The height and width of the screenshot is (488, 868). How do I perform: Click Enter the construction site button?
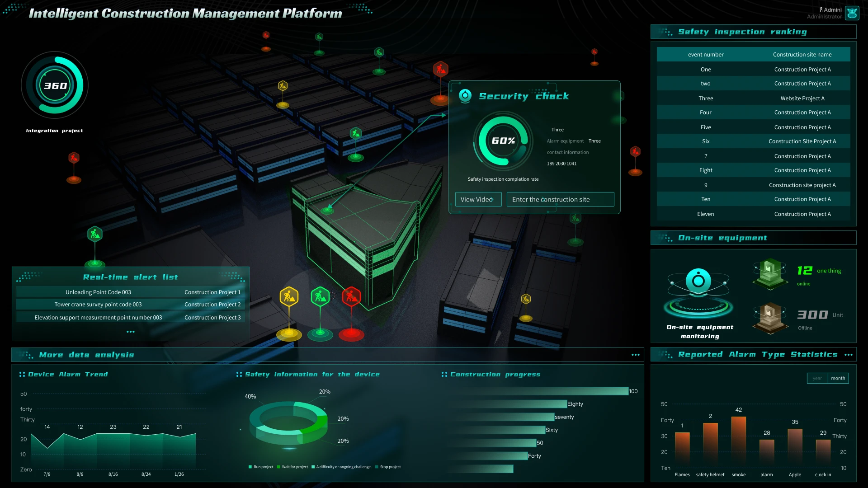[560, 199]
